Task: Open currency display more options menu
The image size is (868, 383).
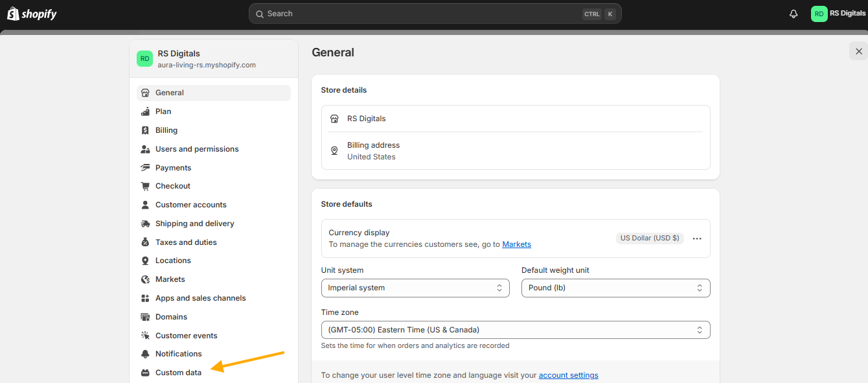Action: point(697,238)
